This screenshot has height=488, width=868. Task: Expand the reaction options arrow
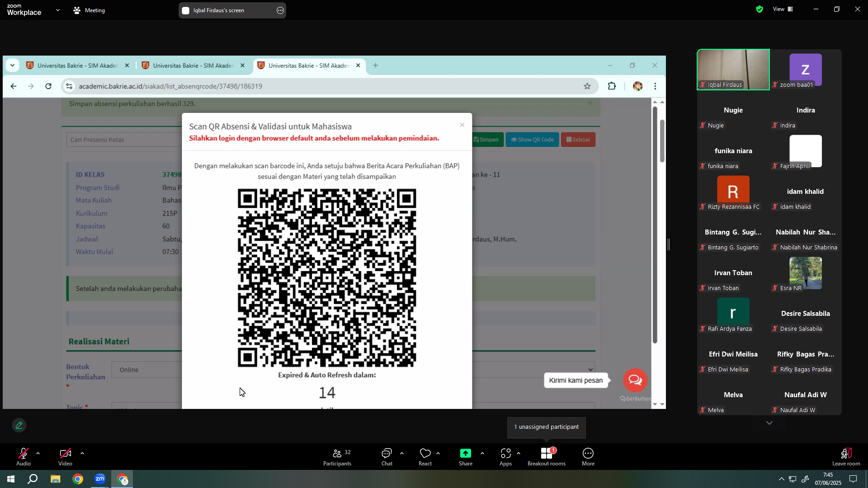pyautogui.click(x=438, y=453)
